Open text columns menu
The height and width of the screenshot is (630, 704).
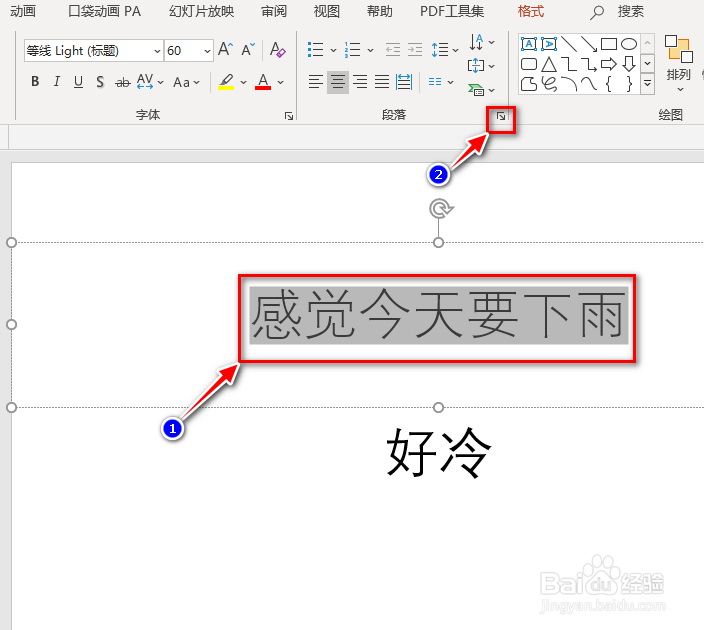(x=441, y=82)
